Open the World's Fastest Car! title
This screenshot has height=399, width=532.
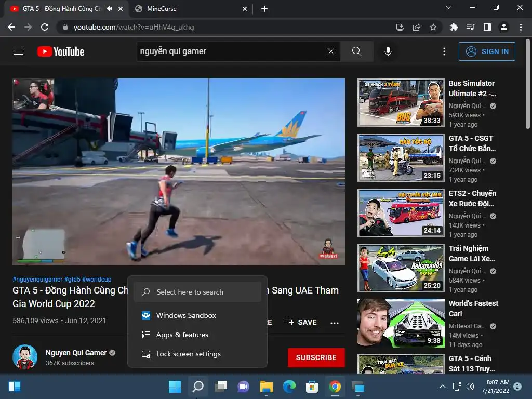473,309
